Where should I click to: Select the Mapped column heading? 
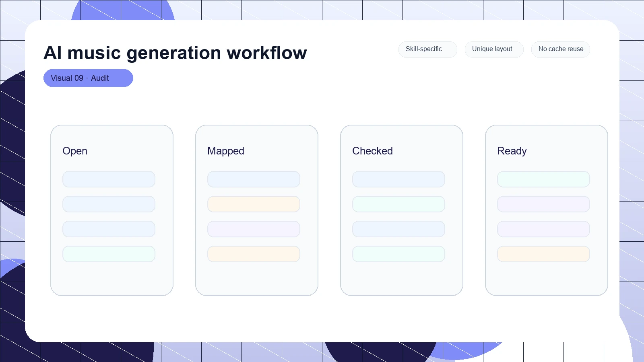point(226,151)
